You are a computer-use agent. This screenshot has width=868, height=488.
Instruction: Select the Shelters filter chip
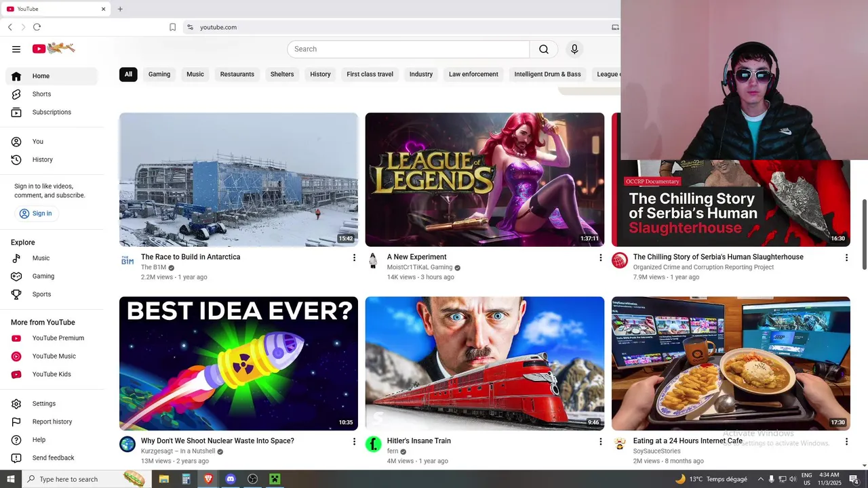pyautogui.click(x=282, y=74)
